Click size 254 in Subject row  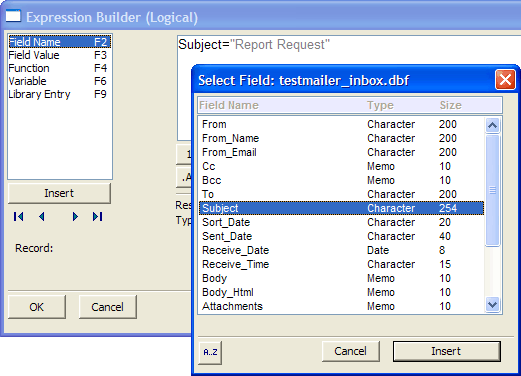tap(448, 208)
